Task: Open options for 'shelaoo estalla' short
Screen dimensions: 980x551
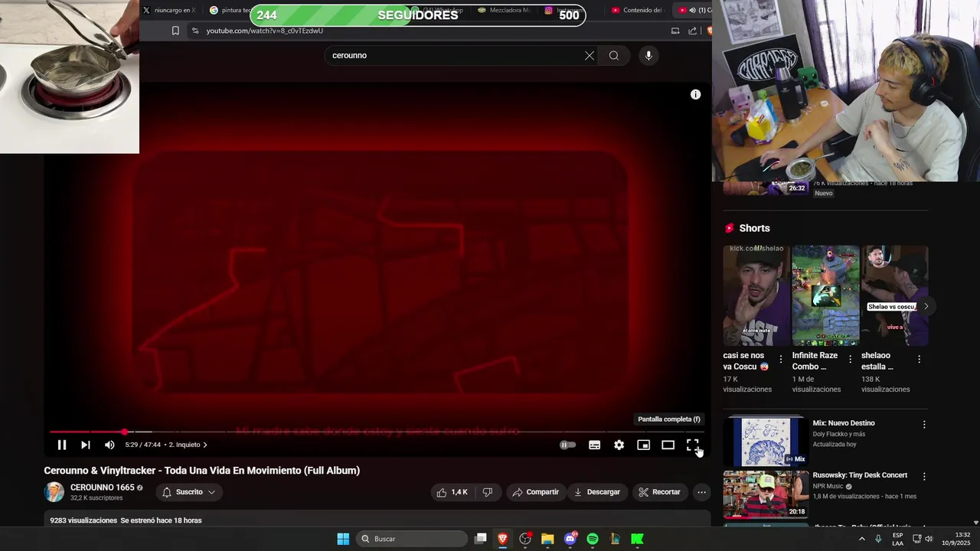Action: (x=919, y=359)
